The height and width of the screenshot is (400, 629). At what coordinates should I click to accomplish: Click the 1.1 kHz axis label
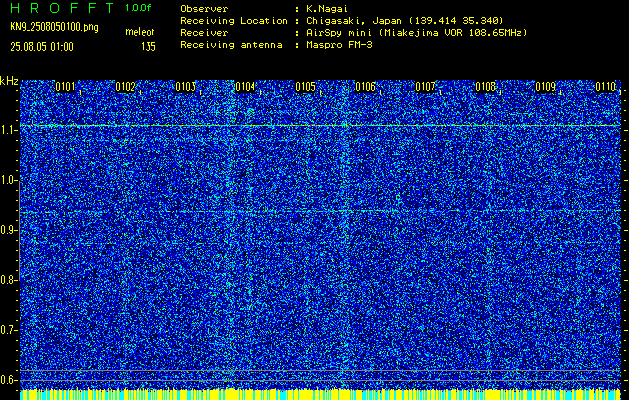click(x=7, y=130)
